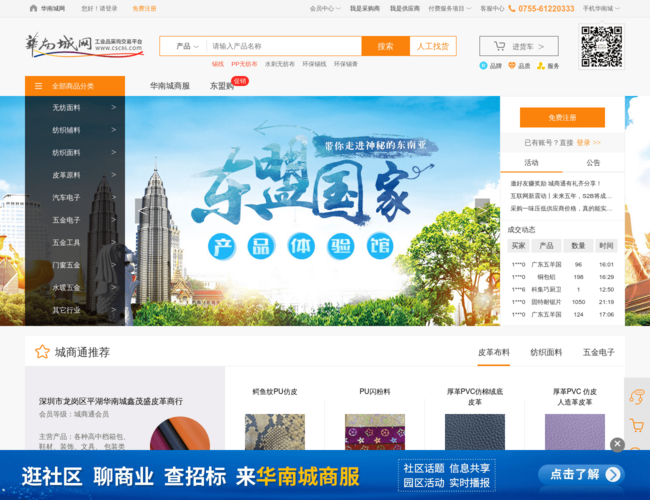Expand the 手机华南城 dropdown
This screenshot has width=650, height=500.
(x=601, y=8)
